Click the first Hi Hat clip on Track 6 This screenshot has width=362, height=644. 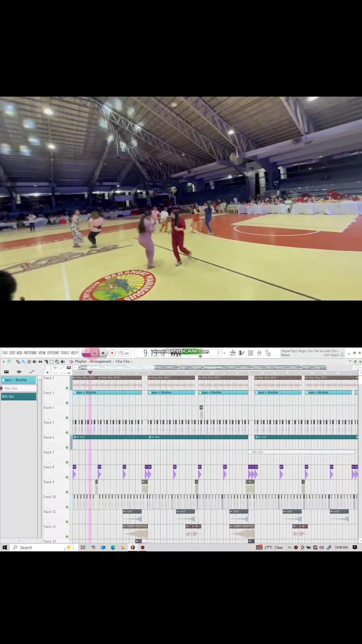pyautogui.click(x=110, y=437)
